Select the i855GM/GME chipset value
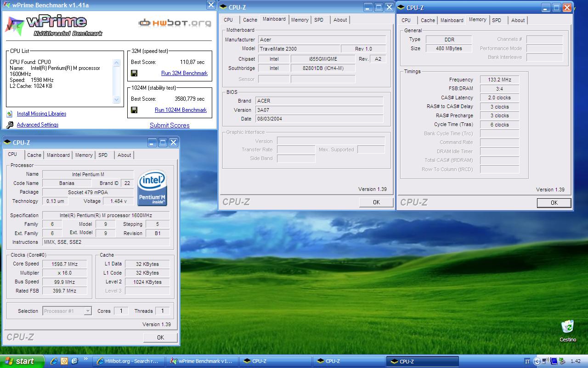 tap(322, 59)
